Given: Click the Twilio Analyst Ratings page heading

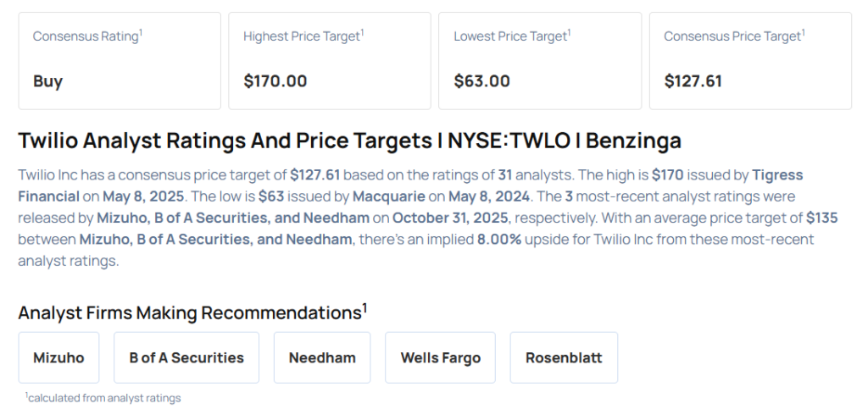Looking at the screenshot, I should 349,141.
